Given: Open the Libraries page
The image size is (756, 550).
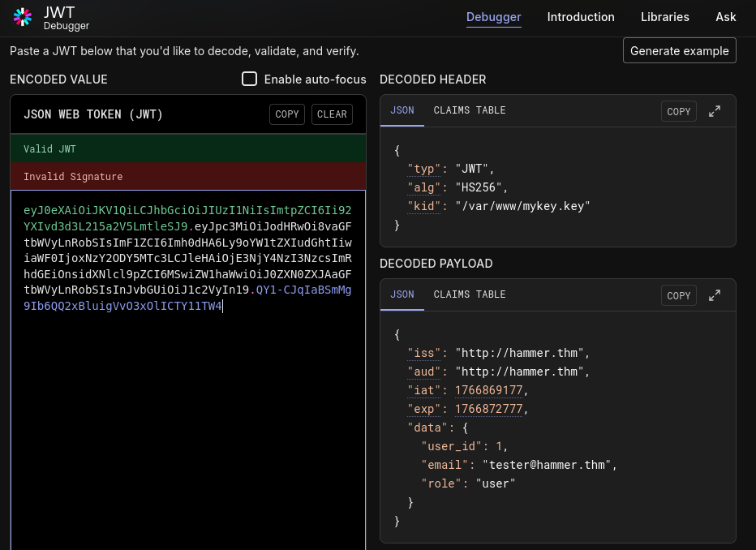Looking at the screenshot, I should [665, 17].
